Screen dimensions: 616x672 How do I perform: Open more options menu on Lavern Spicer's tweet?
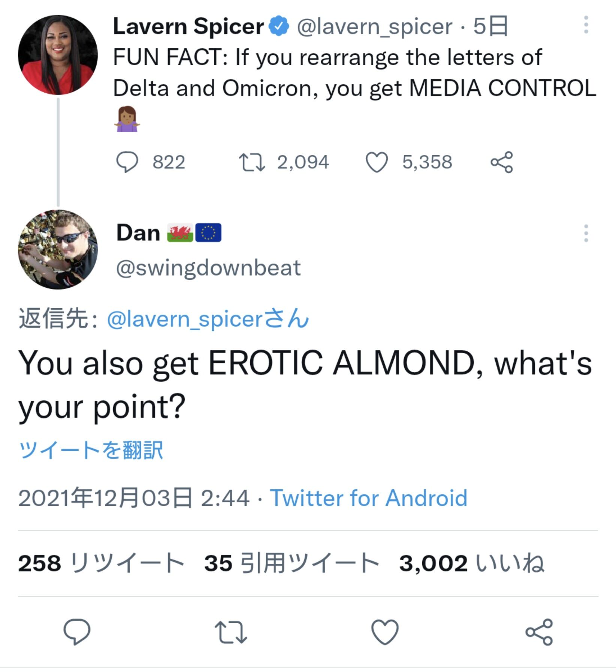pyautogui.click(x=586, y=25)
